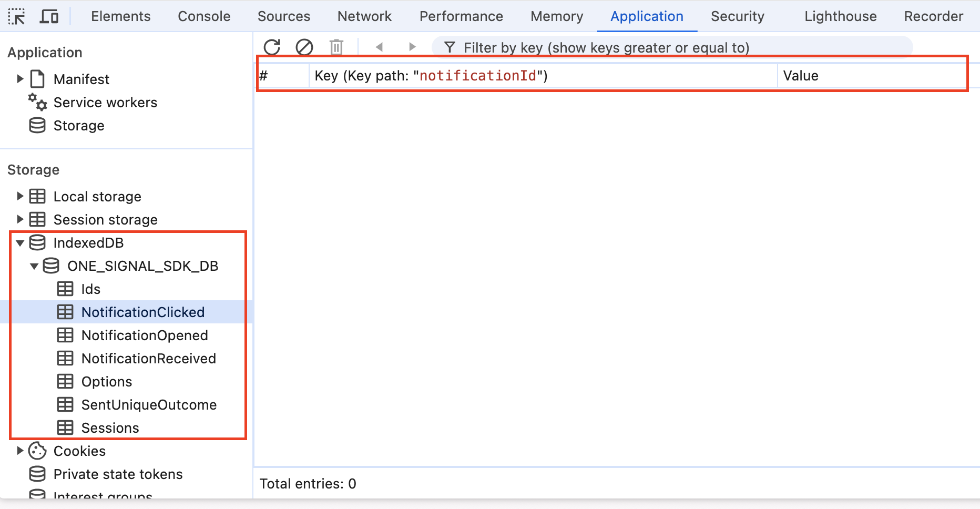Click the Cookies cookie icon
980x509 pixels.
[x=37, y=451]
